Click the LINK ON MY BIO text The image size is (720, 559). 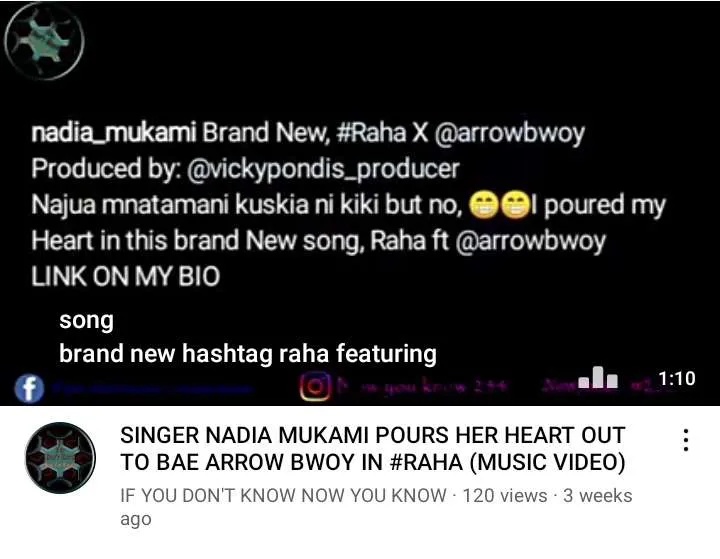click(126, 277)
